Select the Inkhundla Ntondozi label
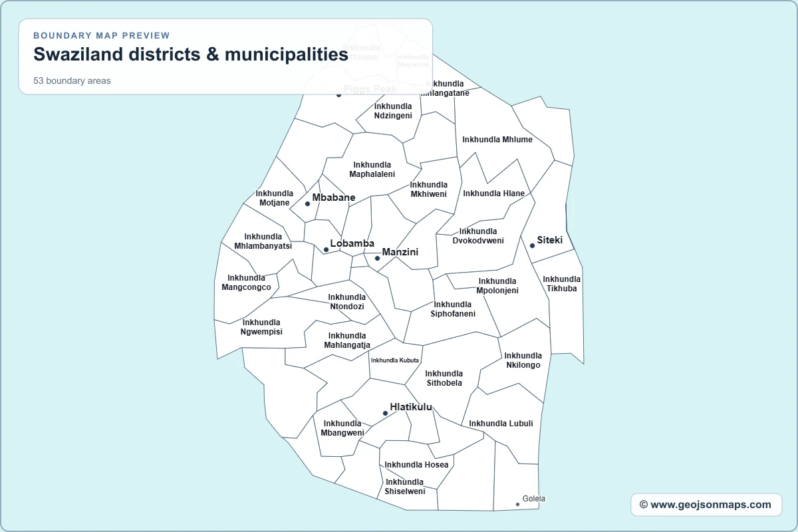The image size is (798, 532). pyautogui.click(x=347, y=302)
